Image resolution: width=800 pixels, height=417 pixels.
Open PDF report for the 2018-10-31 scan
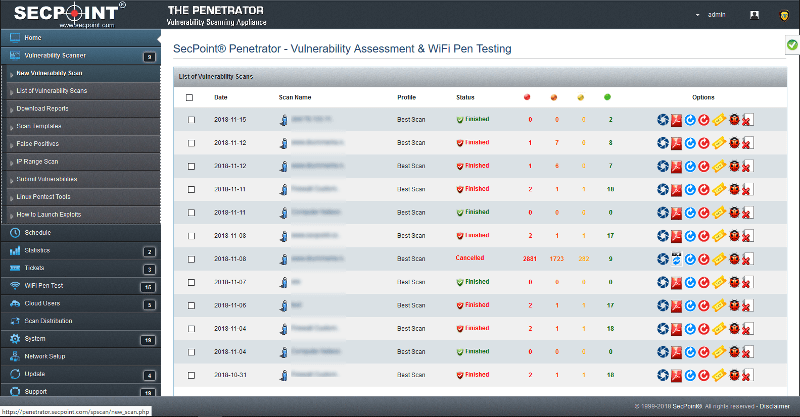click(x=677, y=375)
